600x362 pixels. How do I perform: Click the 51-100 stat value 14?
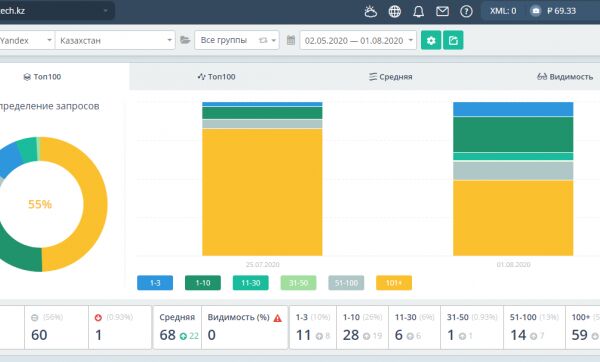click(x=518, y=335)
